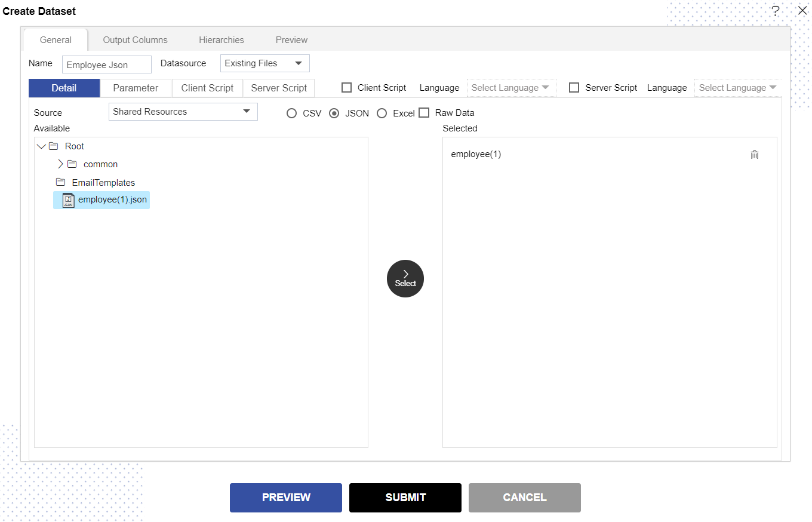
Task: Switch to the Output Columns tab
Action: pos(136,40)
